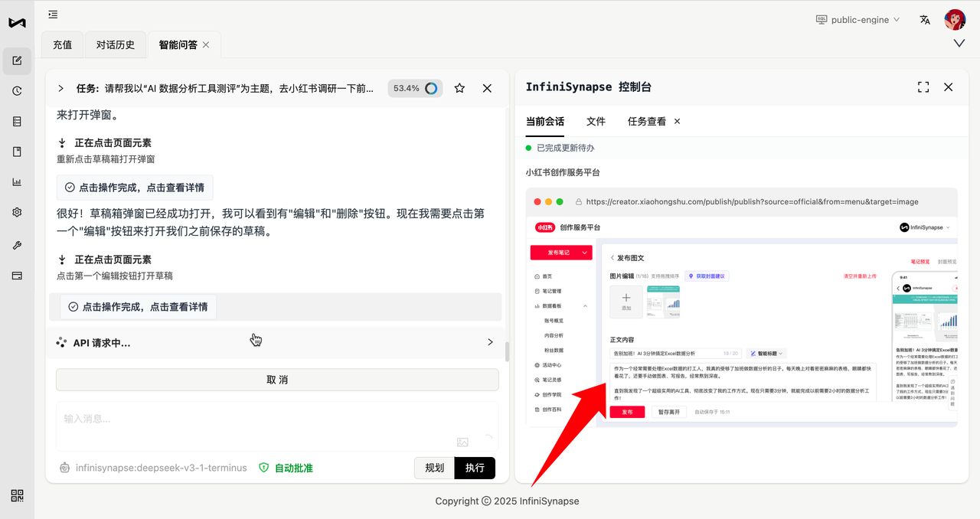Viewport: 980px width, 519px height.
Task: Click the API 请求中 loading icon
Action: [62, 342]
